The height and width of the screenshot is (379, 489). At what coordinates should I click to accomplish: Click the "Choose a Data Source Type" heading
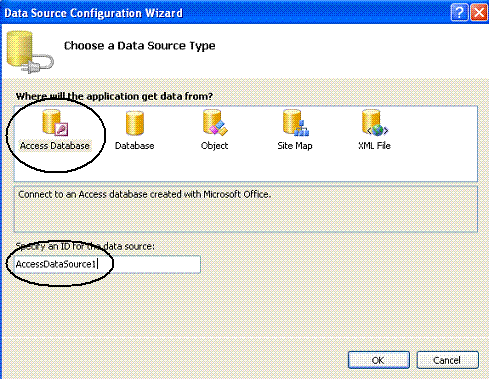click(x=140, y=46)
